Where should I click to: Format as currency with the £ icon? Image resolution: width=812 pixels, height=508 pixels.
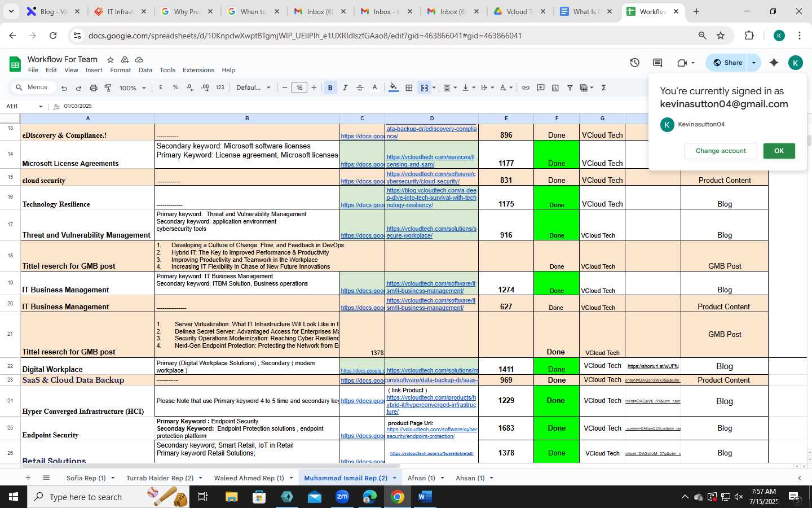point(161,87)
